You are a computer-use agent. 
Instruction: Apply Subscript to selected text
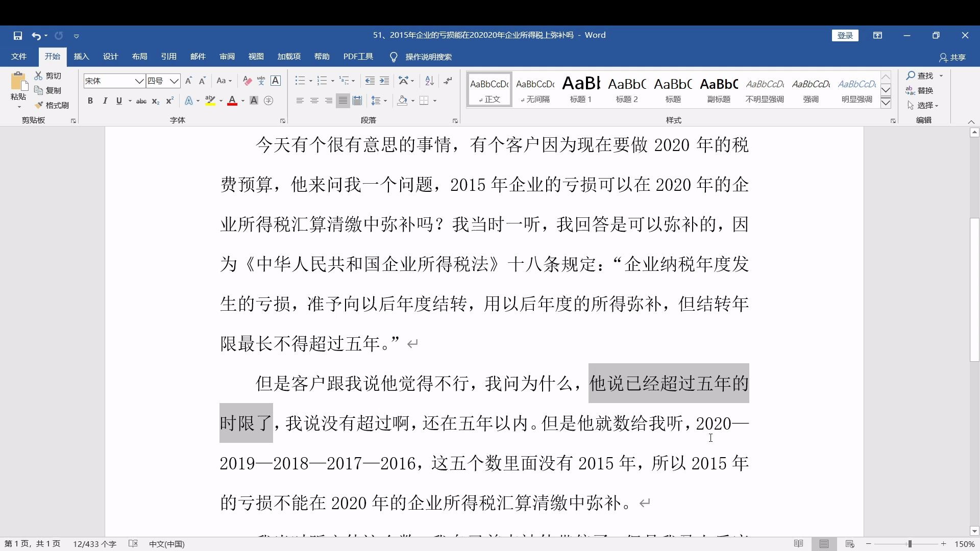(x=156, y=101)
